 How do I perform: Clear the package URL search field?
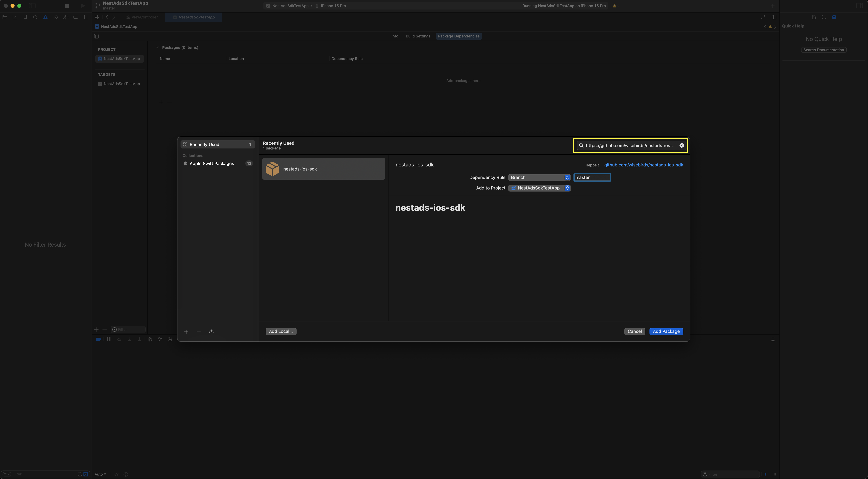[x=681, y=145]
